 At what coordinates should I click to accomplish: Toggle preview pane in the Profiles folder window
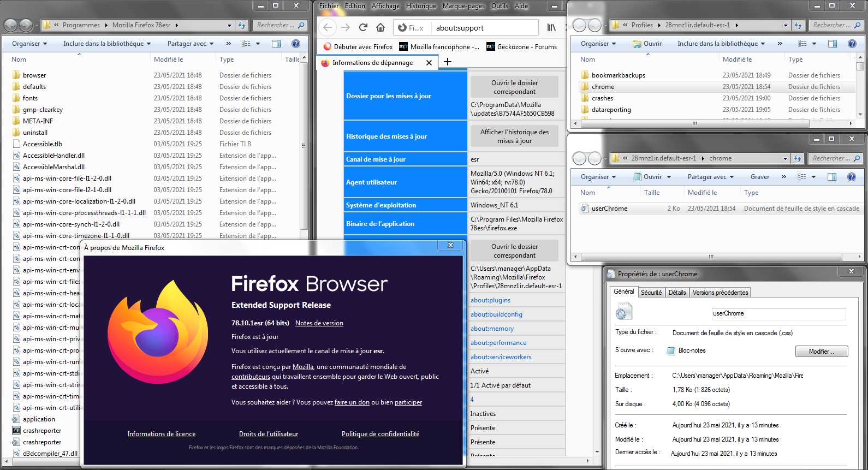(x=832, y=44)
